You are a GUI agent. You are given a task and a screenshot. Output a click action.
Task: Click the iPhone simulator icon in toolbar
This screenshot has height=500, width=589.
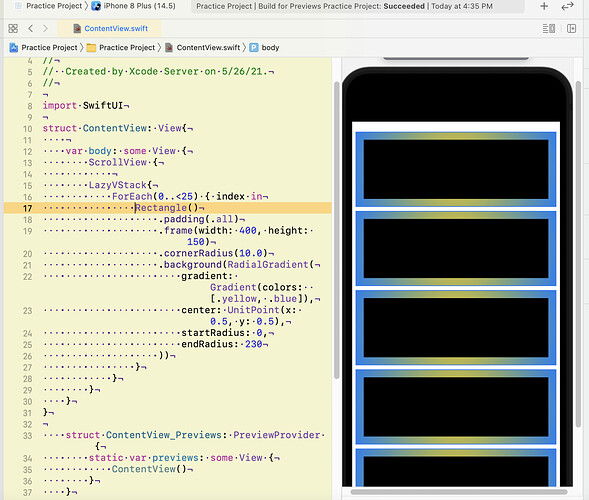click(x=96, y=6)
